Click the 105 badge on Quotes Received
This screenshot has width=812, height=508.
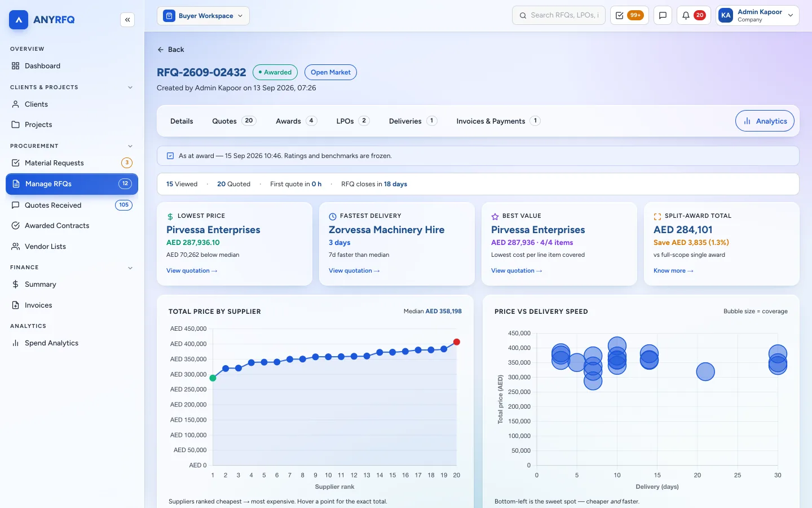[x=124, y=205]
